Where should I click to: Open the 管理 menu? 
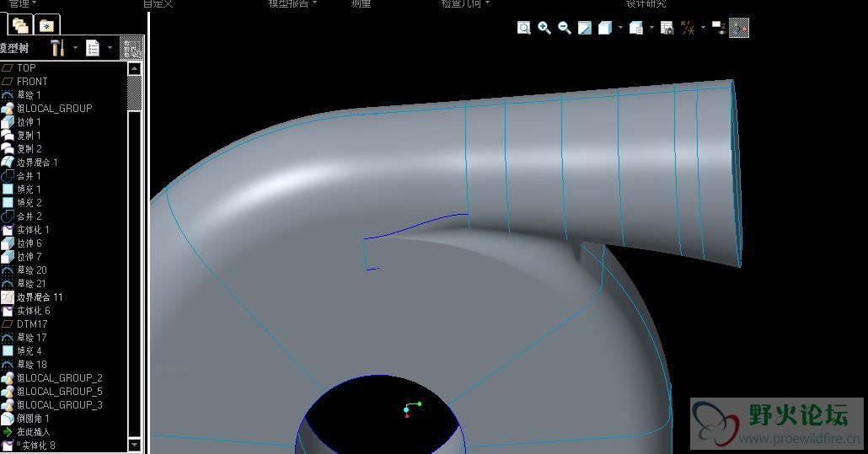(22, 4)
